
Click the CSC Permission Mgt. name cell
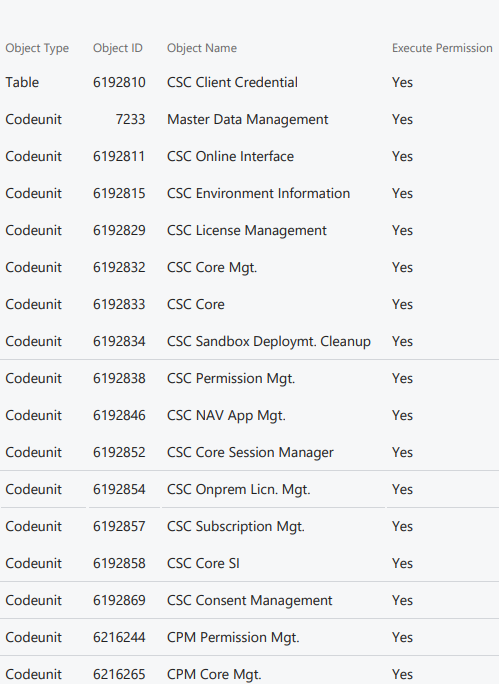pos(231,379)
